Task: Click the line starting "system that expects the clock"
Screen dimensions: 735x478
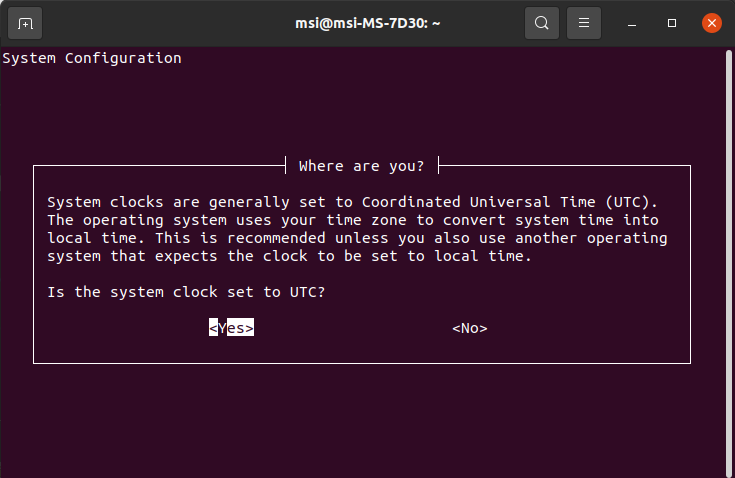Action: (289, 256)
